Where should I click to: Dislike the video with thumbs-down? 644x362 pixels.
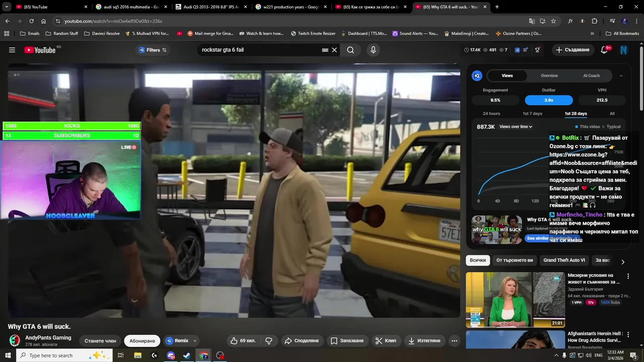pyautogui.click(x=269, y=340)
